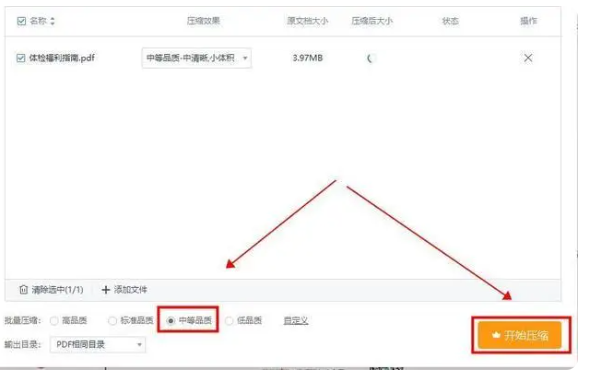Uncheck the 体检福利指南.pdf file checkbox
598x373 pixels.
pos(21,58)
